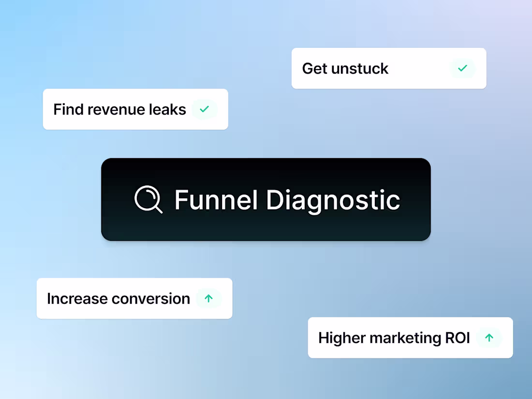
Task: Select the upward arrow next to Increase conversion
Action: click(x=209, y=298)
